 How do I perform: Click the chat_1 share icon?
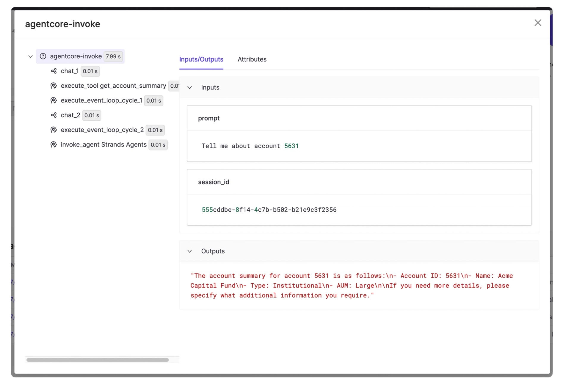(x=54, y=71)
